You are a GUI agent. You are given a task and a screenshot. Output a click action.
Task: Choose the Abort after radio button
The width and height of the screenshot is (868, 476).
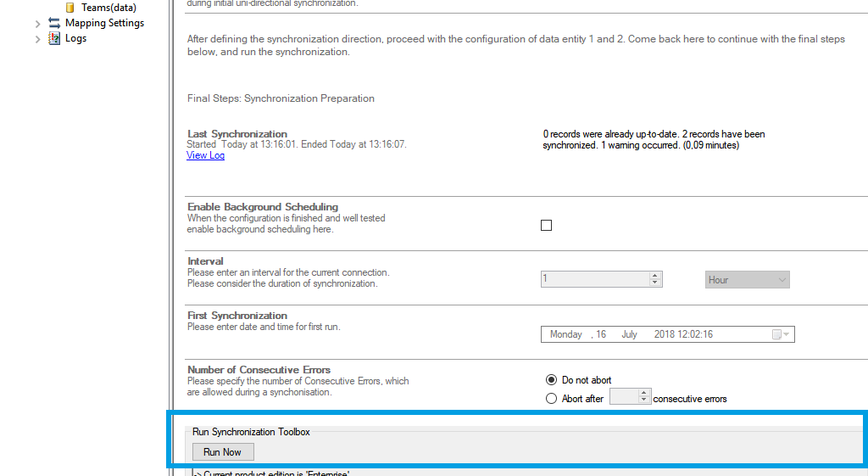(552, 399)
